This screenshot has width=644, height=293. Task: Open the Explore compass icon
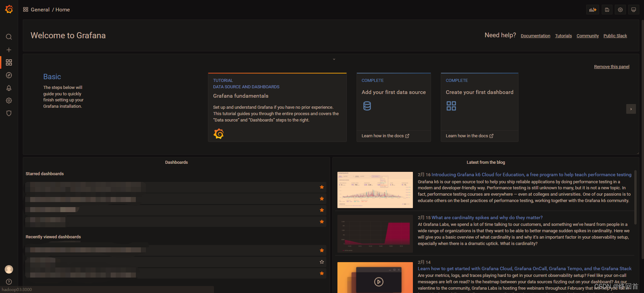click(x=9, y=75)
